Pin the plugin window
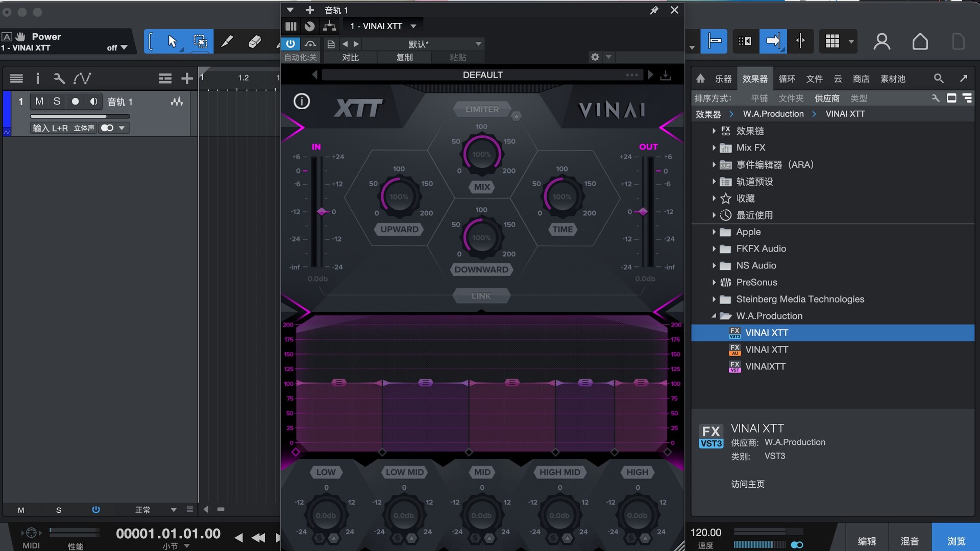 (x=654, y=10)
